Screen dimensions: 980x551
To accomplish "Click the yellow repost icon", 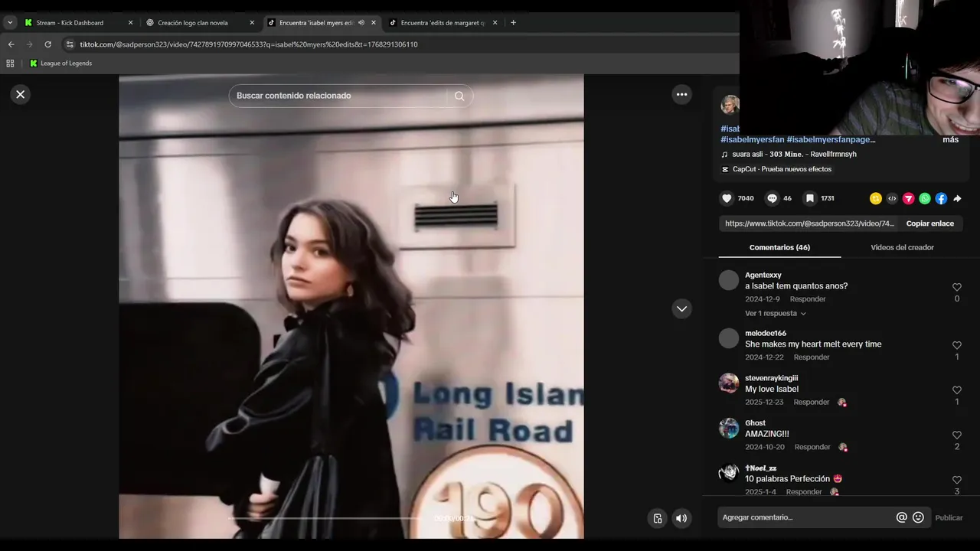I will 876,198.
